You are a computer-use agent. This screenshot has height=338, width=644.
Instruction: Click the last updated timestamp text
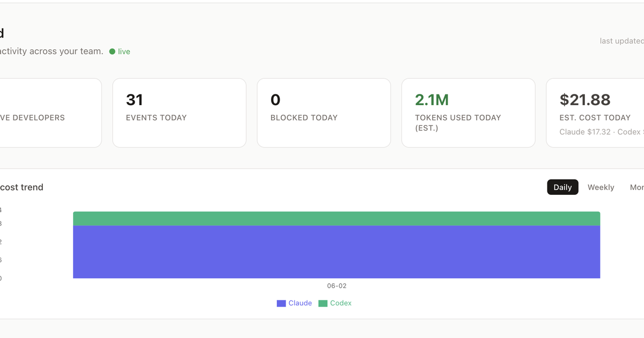tap(622, 41)
